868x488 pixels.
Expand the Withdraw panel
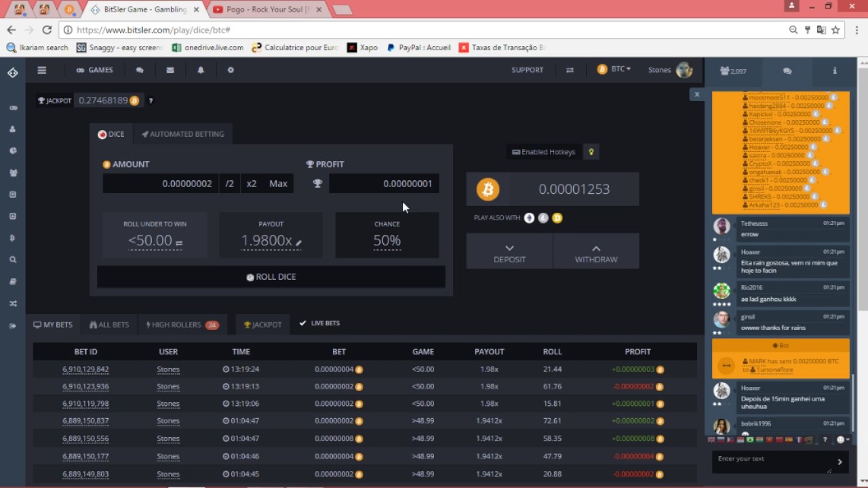(x=596, y=251)
